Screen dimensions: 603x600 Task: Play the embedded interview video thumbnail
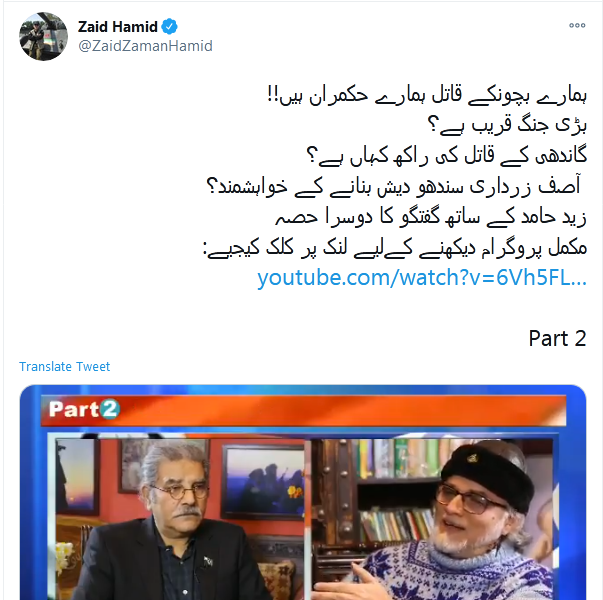pos(303,492)
